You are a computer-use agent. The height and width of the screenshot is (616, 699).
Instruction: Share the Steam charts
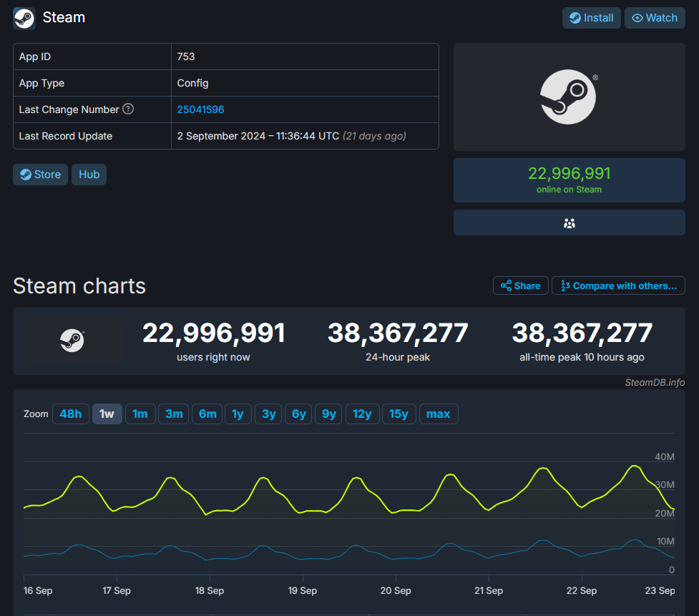coord(520,285)
